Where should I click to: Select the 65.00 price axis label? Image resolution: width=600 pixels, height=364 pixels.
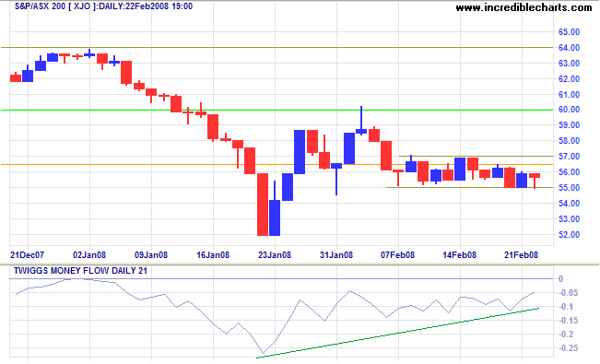pyautogui.click(x=569, y=32)
